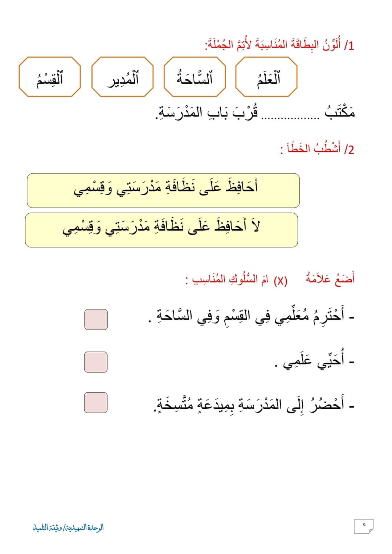The width and height of the screenshot is (392, 554).
Task: Check the box beside أَحْتَرِمُ مُعَلِّمِي sentence
Action: pos(96,319)
